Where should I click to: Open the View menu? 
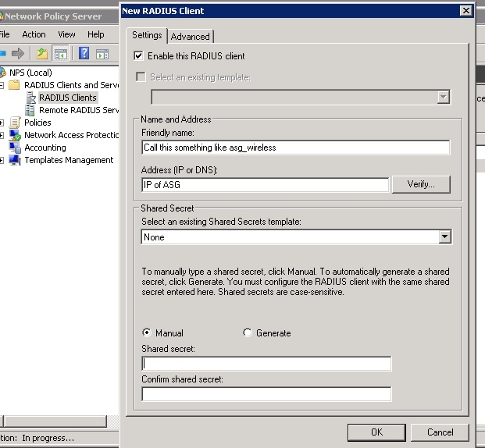[66, 34]
